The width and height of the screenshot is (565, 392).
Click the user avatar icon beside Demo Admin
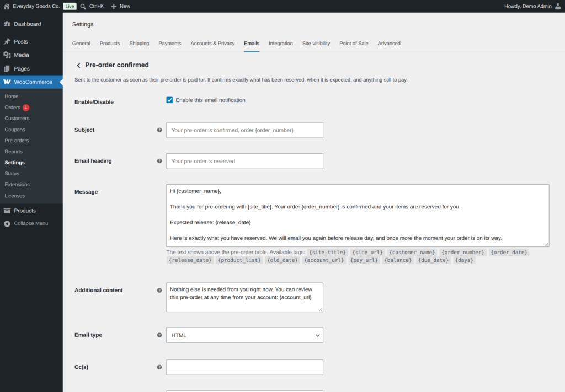pyautogui.click(x=558, y=6)
